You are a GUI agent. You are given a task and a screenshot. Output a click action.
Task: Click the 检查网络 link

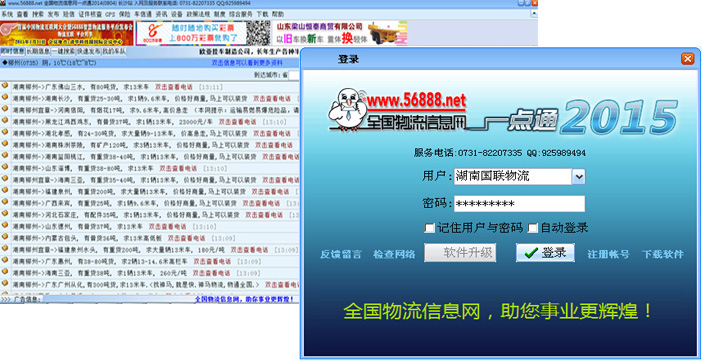coord(394,254)
